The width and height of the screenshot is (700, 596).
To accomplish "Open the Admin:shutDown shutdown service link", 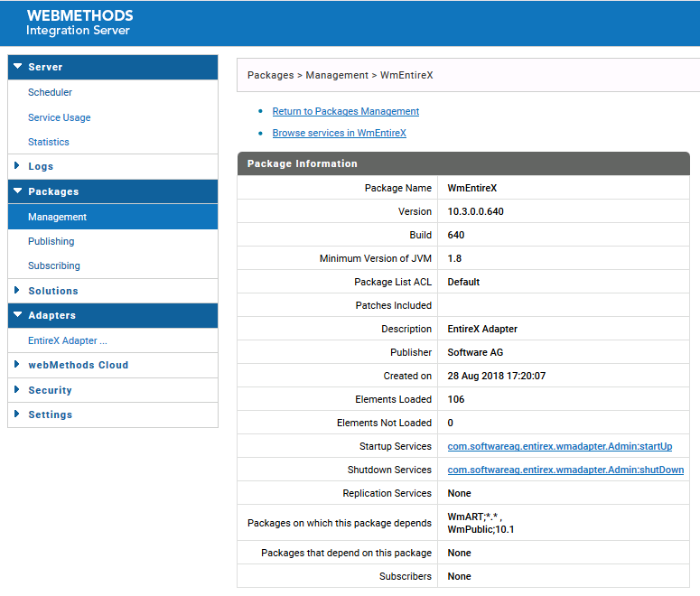I will pos(565,470).
